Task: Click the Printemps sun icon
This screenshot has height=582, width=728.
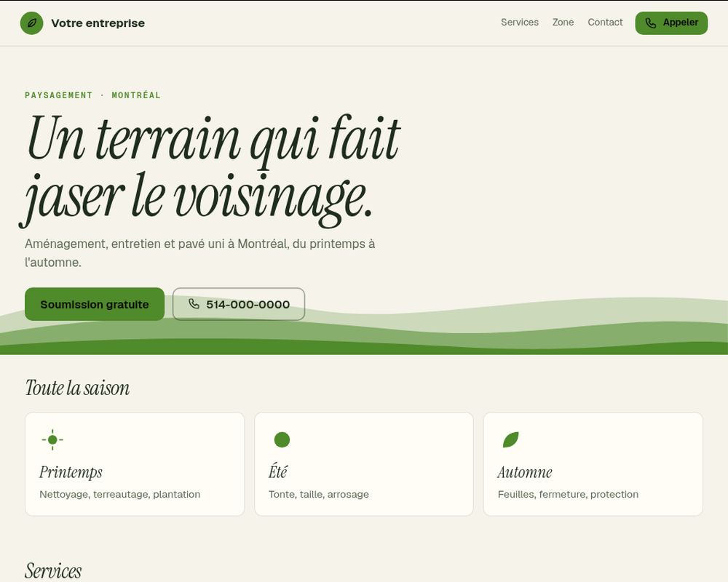Action: [52, 439]
